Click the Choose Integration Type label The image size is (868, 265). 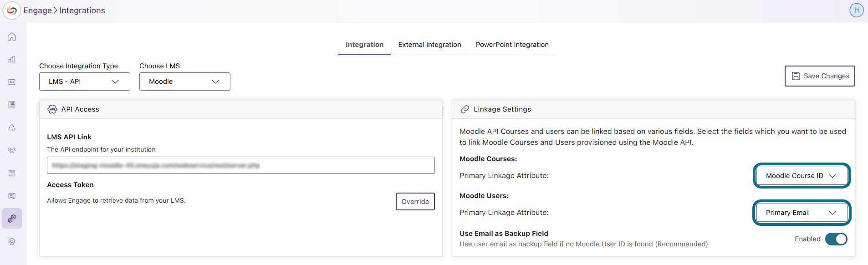pos(78,66)
